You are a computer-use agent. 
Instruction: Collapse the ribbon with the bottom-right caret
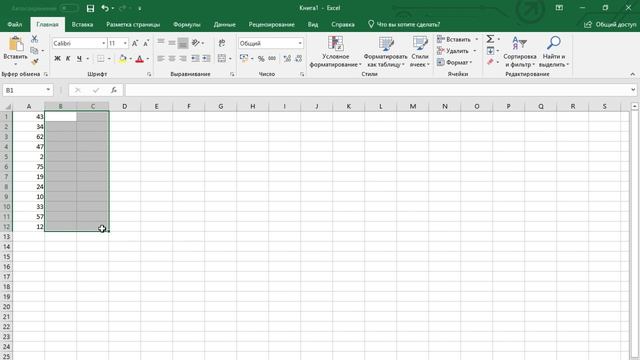pos(633,74)
